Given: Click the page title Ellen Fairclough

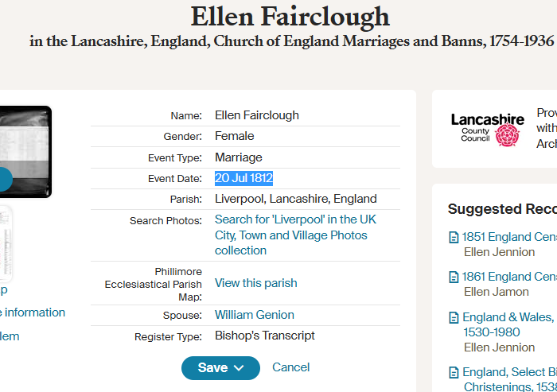Looking at the screenshot, I should point(290,16).
